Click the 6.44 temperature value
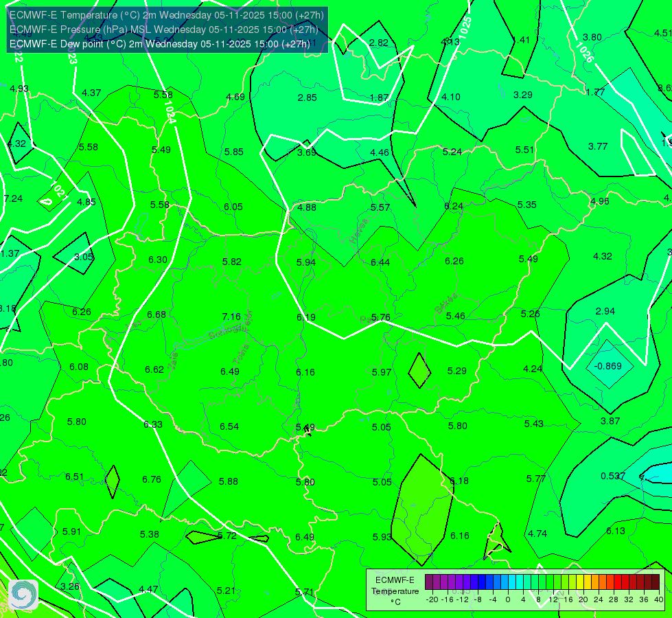This screenshot has width=672, height=618. [380, 262]
